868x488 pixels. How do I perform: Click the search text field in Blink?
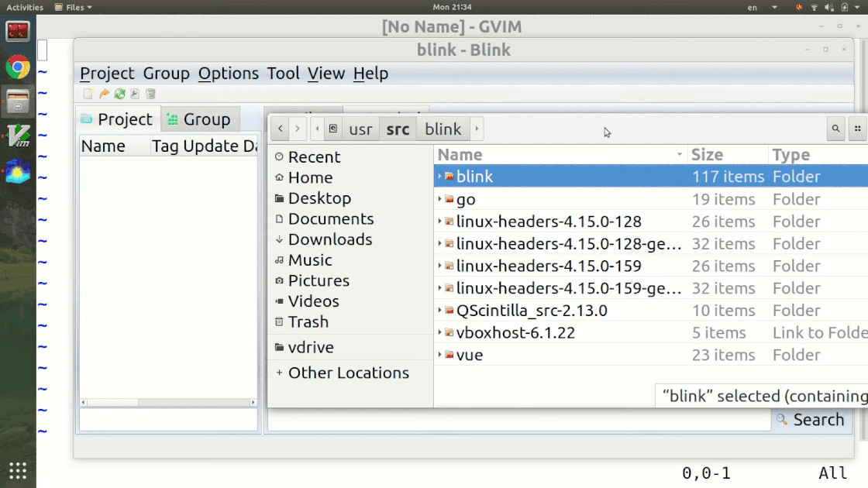(519, 420)
